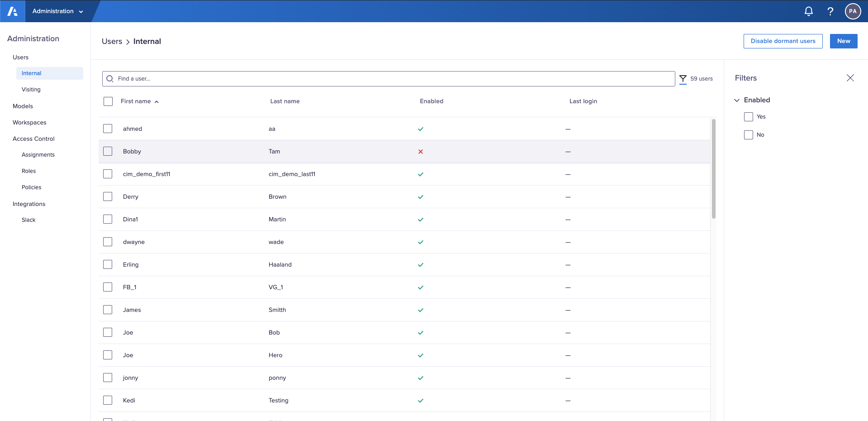Open the Administration app switcher dropdown

coord(59,11)
